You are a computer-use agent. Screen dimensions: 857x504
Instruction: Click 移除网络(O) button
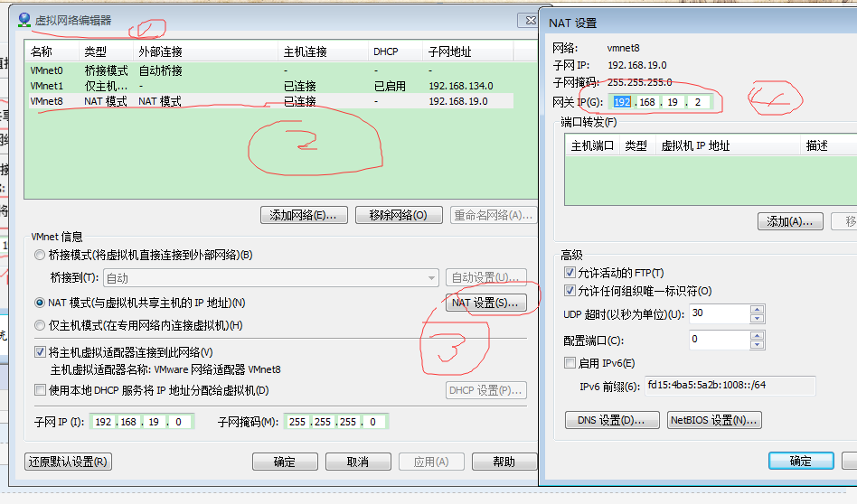click(398, 215)
